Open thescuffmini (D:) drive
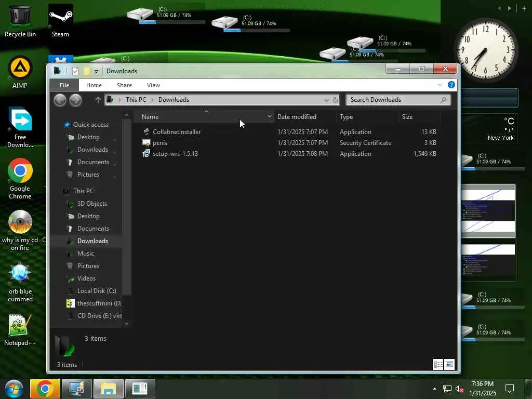The width and height of the screenshot is (532, 399). (x=99, y=303)
